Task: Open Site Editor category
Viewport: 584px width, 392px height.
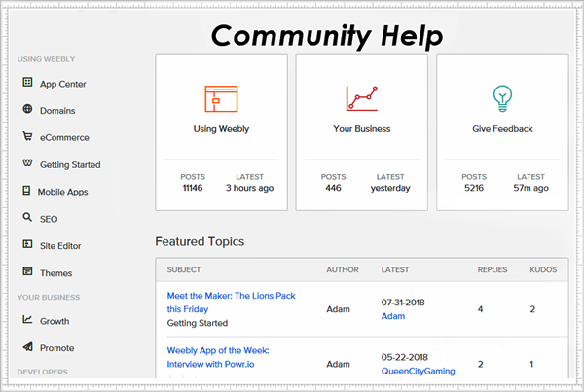Action: 60,246
